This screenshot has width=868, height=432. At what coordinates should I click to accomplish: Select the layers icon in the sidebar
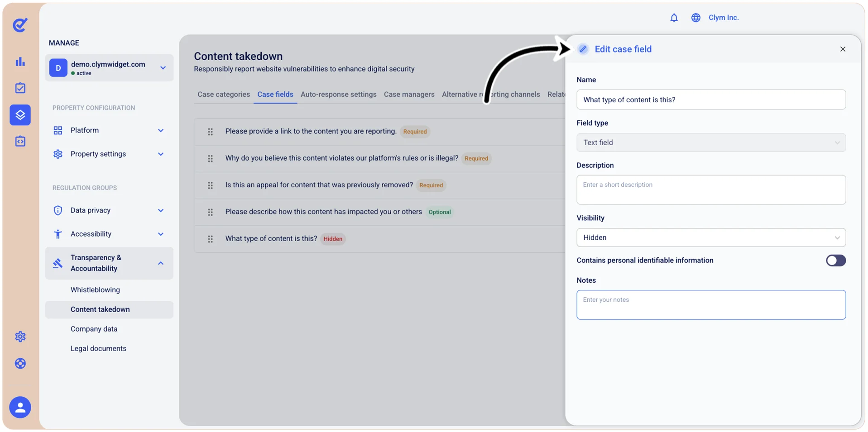coord(20,115)
